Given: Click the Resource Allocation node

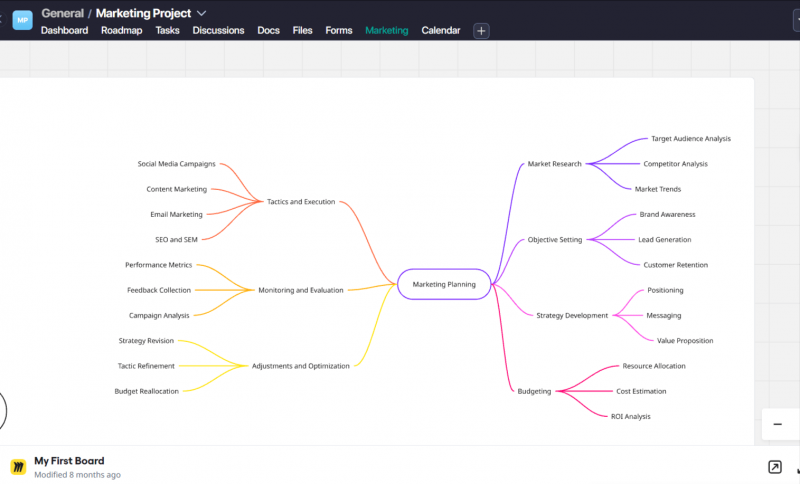Looking at the screenshot, I should click(x=654, y=366).
